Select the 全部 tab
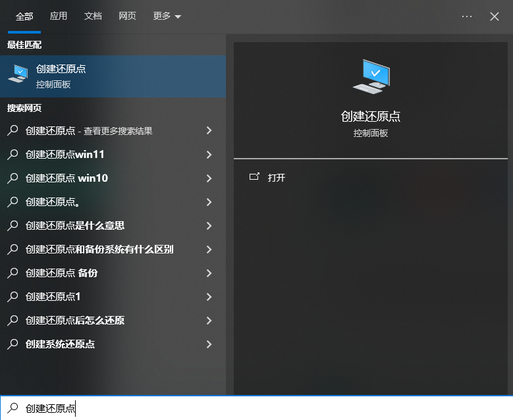 (24, 16)
